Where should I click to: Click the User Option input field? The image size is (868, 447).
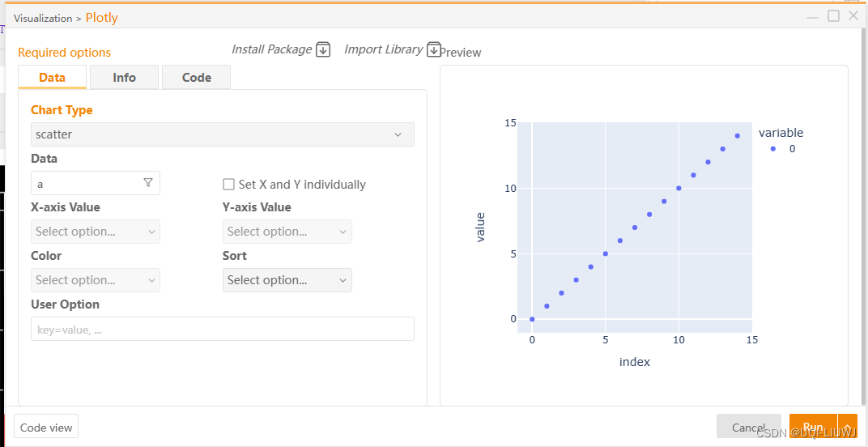tap(223, 329)
